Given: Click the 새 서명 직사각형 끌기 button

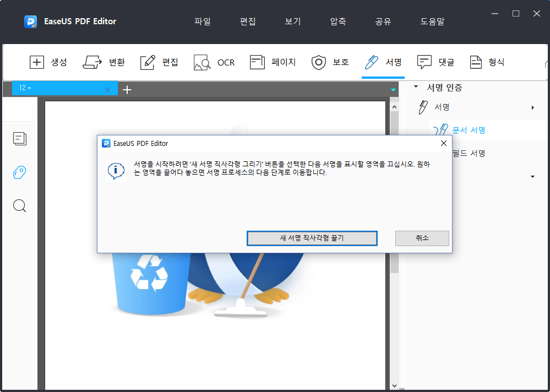Looking at the screenshot, I should tap(312, 238).
